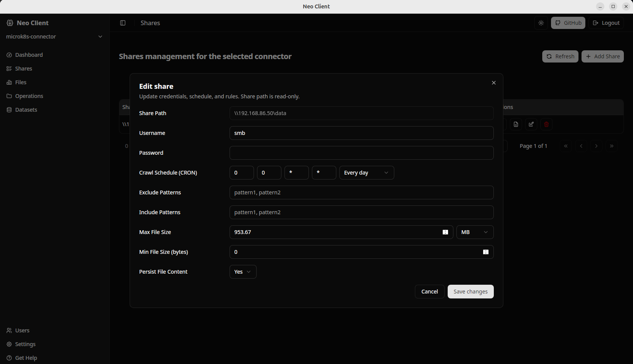The height and width of the screenshot is (364, 633).
Task: Jump to last page with double-chevron icon
Action: (612, 146)
